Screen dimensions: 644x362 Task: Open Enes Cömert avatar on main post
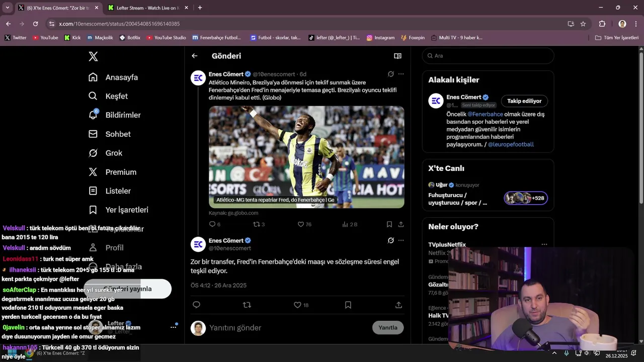coord(198,244)
